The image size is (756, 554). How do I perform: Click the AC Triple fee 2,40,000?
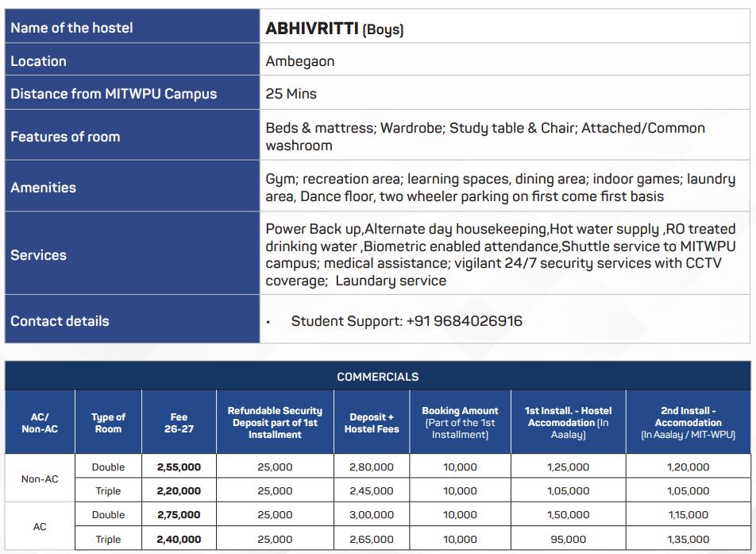click(x=179, y=539)
